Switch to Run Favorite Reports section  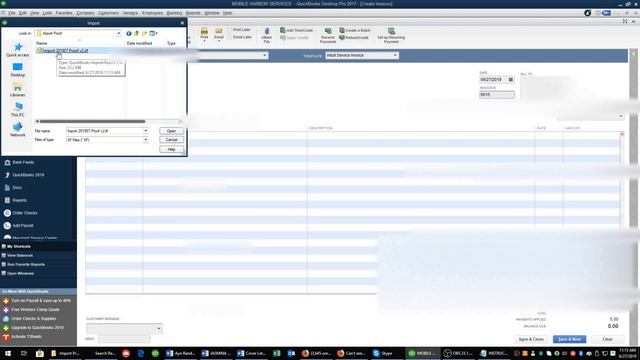click(26, 264)
